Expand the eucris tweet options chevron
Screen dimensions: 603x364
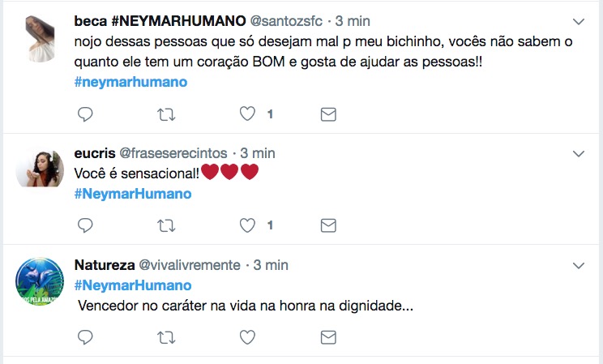point(579,152)
